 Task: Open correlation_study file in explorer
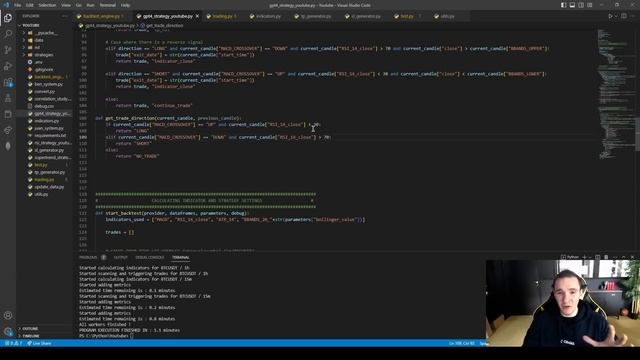click(x=52, y=99)
